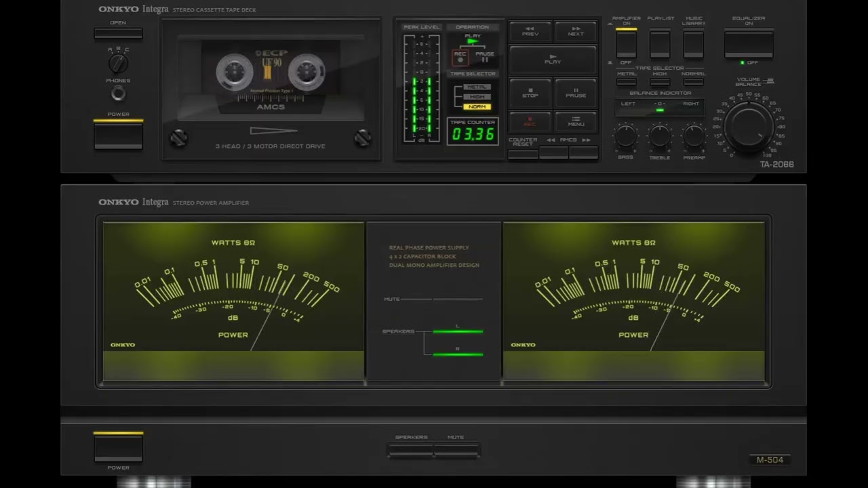Screen dimensions: 868x488
Task: Click the speakers R green indicator
Action: tap(458, 354)
